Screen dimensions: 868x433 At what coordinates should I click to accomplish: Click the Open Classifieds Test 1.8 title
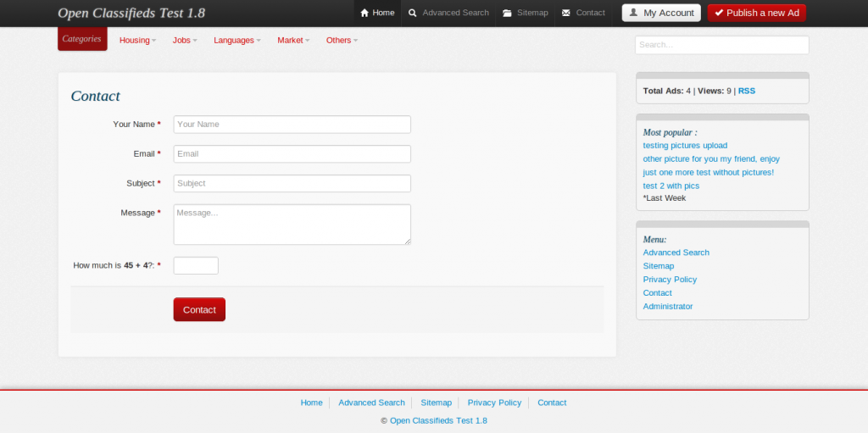131,13
